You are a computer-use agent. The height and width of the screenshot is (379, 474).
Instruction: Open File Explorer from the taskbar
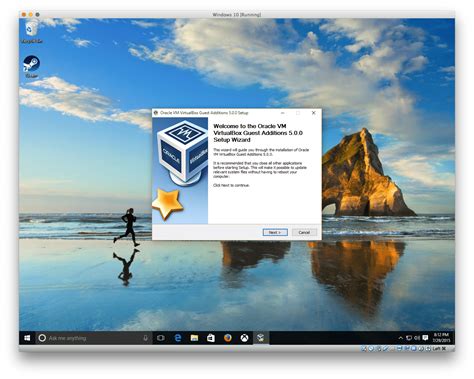coord(194,338)
